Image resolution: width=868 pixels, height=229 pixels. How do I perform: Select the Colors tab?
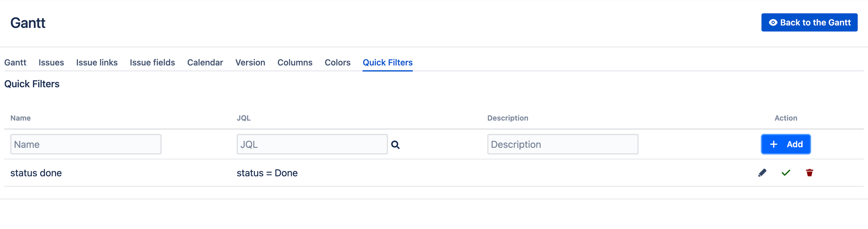point(338,62)
